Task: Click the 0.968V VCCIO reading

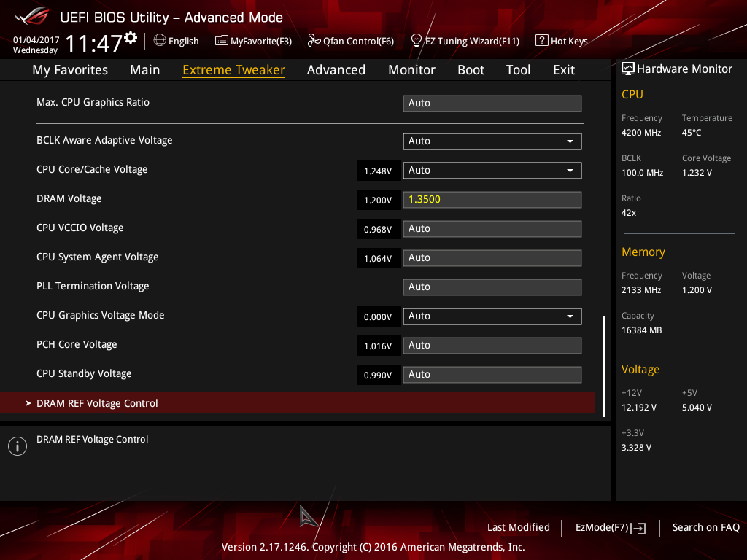Action: coord(378,229)
